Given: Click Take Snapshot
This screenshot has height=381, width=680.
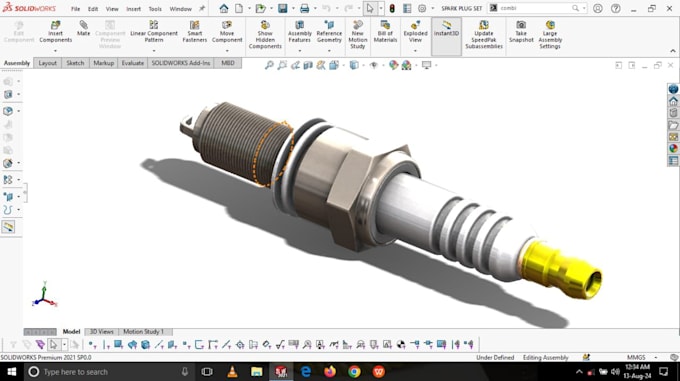Looking at the screenshot, I should pyautogui.click(x=521, y=32).
